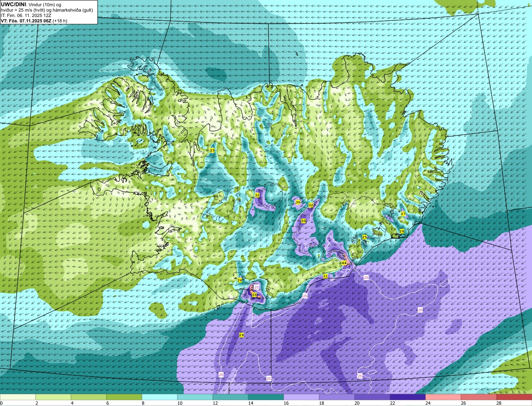The width and height of the screenshot is (532, 406).
Task: Click the 'UWC/DINI: Vindur (10m) og' title line
Action: coord(31,4)
